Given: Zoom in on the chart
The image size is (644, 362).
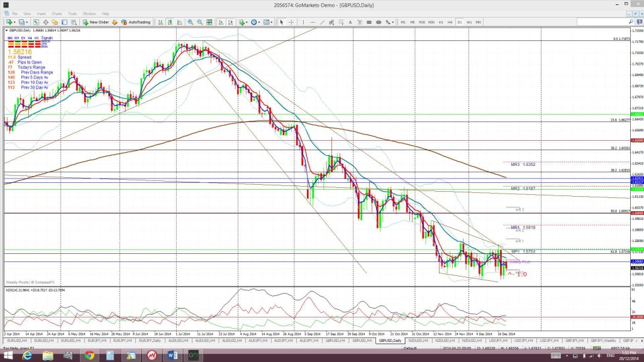Looking at the screenshot, I should tap(190, 22).
